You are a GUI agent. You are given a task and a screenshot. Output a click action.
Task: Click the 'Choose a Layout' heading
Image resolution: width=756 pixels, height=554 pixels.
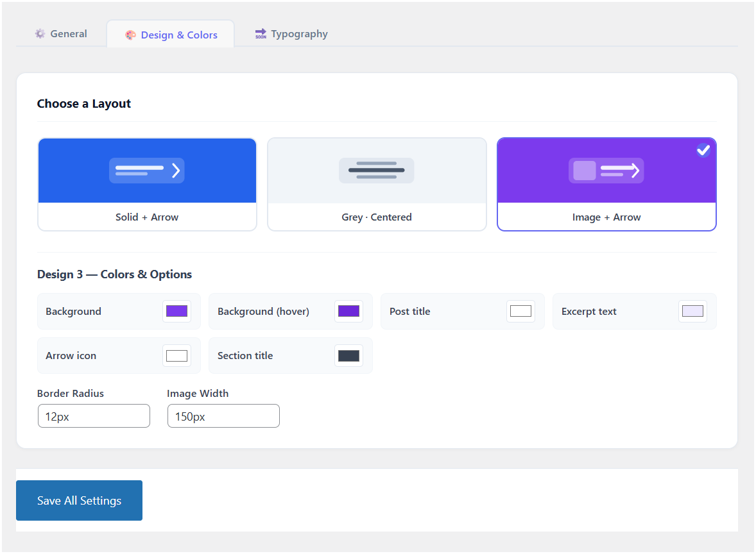tap(84, 104)
